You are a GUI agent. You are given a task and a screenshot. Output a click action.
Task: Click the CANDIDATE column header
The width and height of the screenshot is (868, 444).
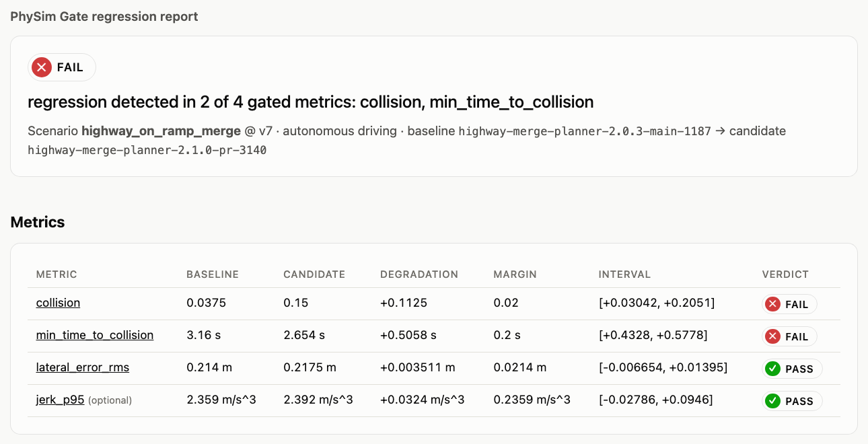314,274
